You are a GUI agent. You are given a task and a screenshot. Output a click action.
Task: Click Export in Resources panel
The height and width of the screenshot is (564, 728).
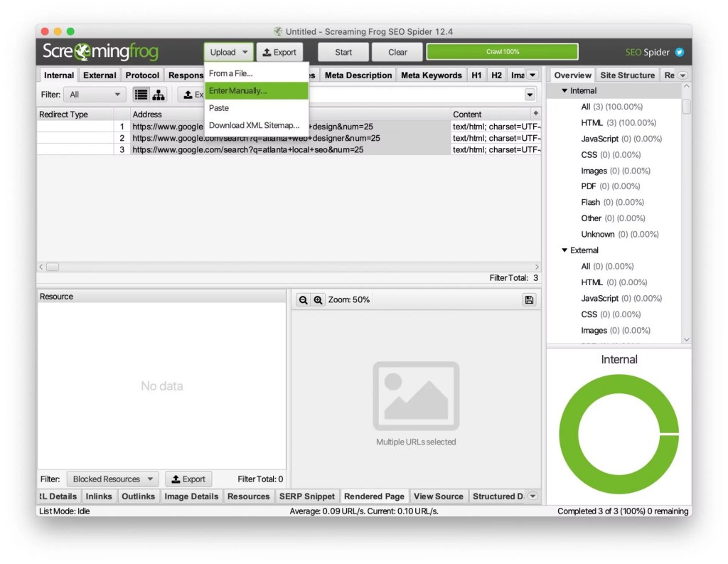(x=188, y=479)
